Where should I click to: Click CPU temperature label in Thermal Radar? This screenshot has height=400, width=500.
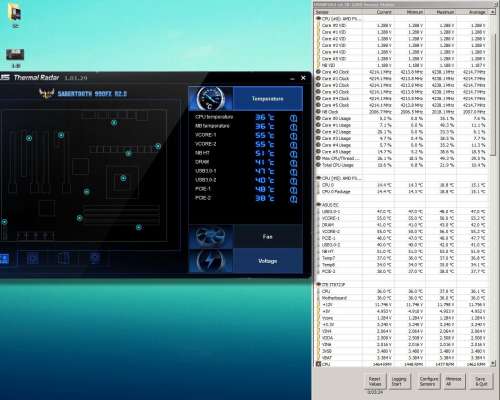(x=214, y=117)
